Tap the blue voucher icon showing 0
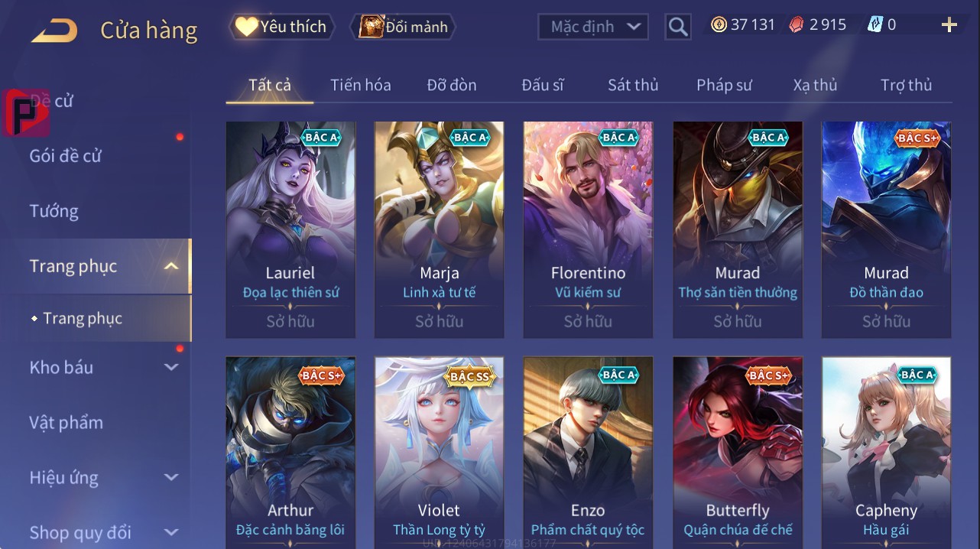This screenshot has height=549, width=980. (x=875, y=24)
